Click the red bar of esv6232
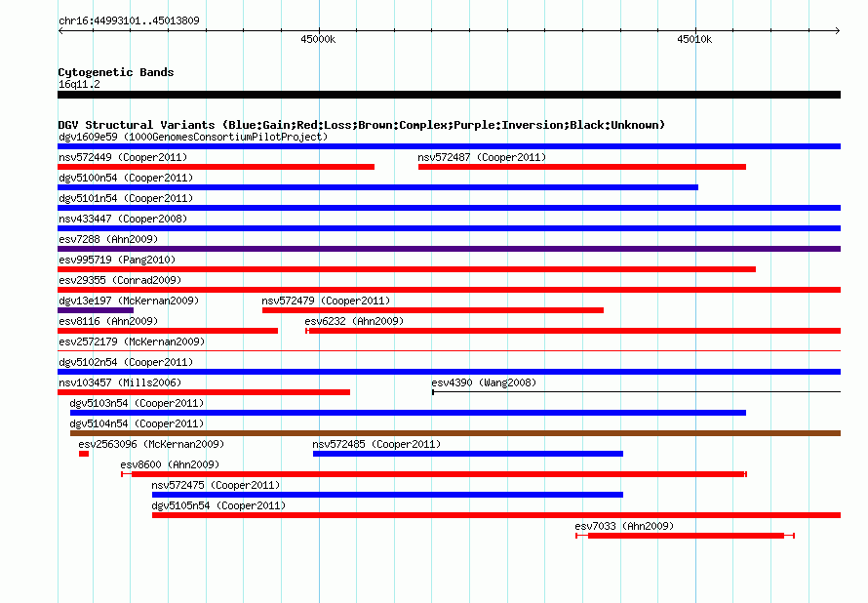 coord(574,331)
